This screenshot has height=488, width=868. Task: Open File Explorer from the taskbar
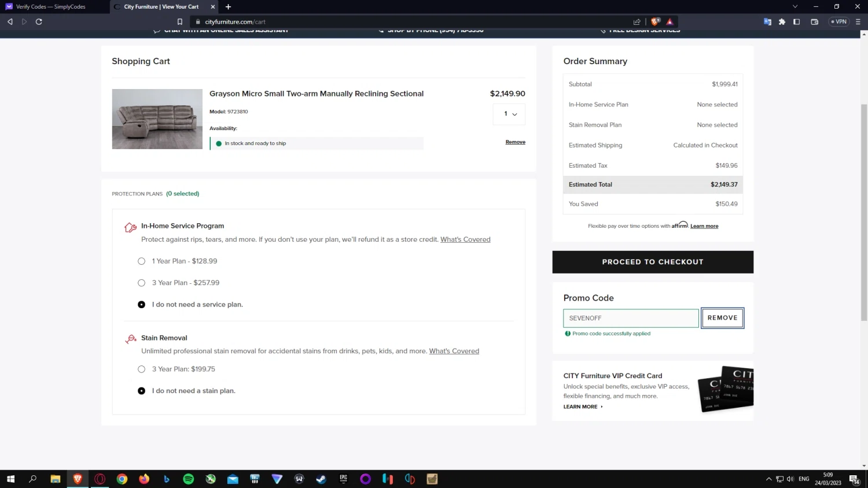coord(56,479)
